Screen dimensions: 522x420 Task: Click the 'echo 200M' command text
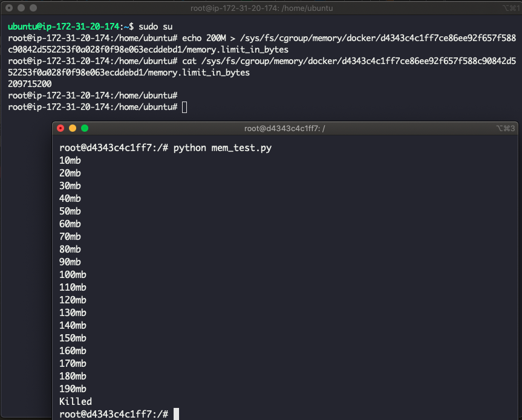click(x=204, y=38)
